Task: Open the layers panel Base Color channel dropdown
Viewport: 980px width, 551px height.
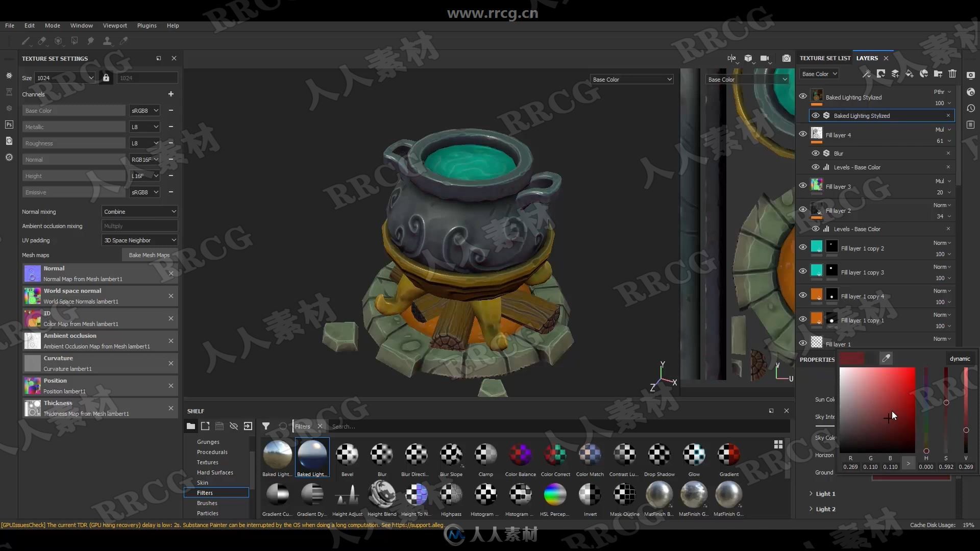Action: [x=819, y=74]
